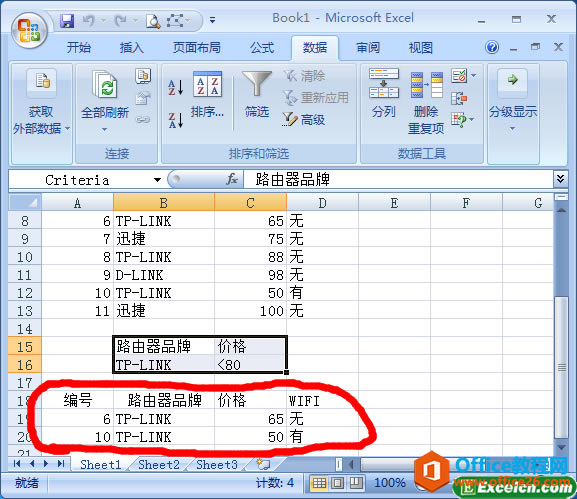This screenshot has height=499, width=577.
Task: Sort ascending A to Z
Action: [x=176, y=87]
